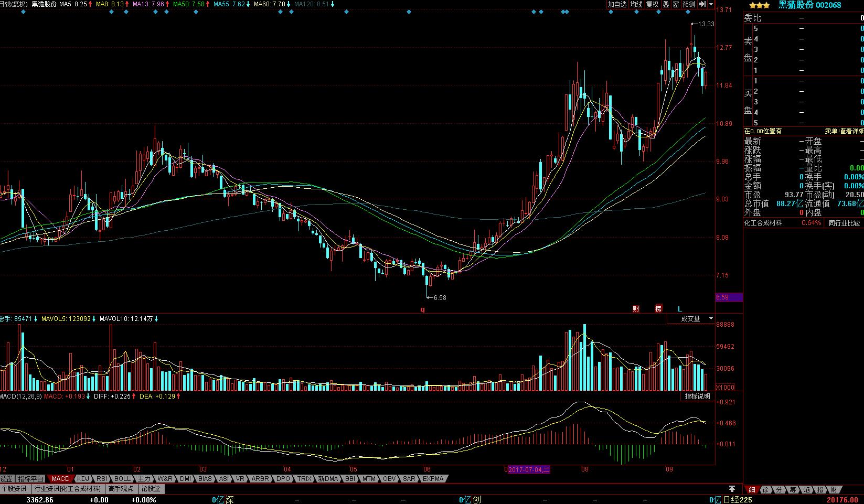Switch to the W&R indicator tab
864x504 pixels.
tap(165, 479)
